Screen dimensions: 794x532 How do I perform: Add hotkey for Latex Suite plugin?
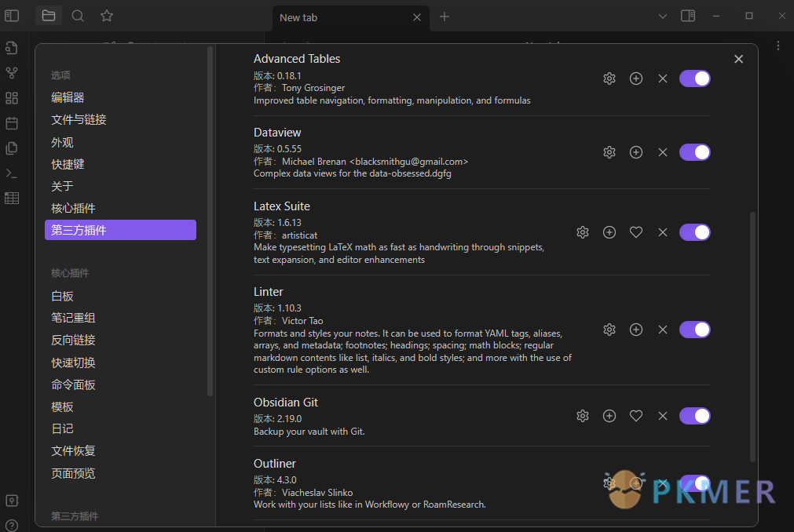point(609,232)
